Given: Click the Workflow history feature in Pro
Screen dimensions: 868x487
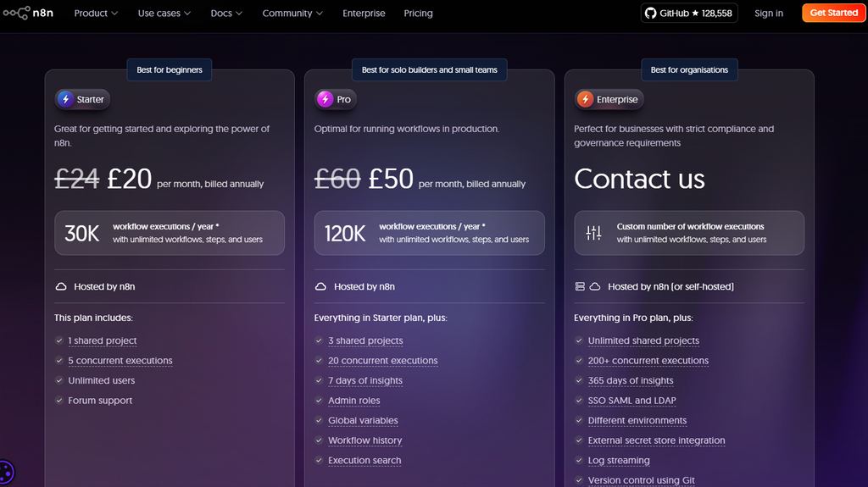Looking at the screenshot, I should pyautogui.click(x=364, y=440).
